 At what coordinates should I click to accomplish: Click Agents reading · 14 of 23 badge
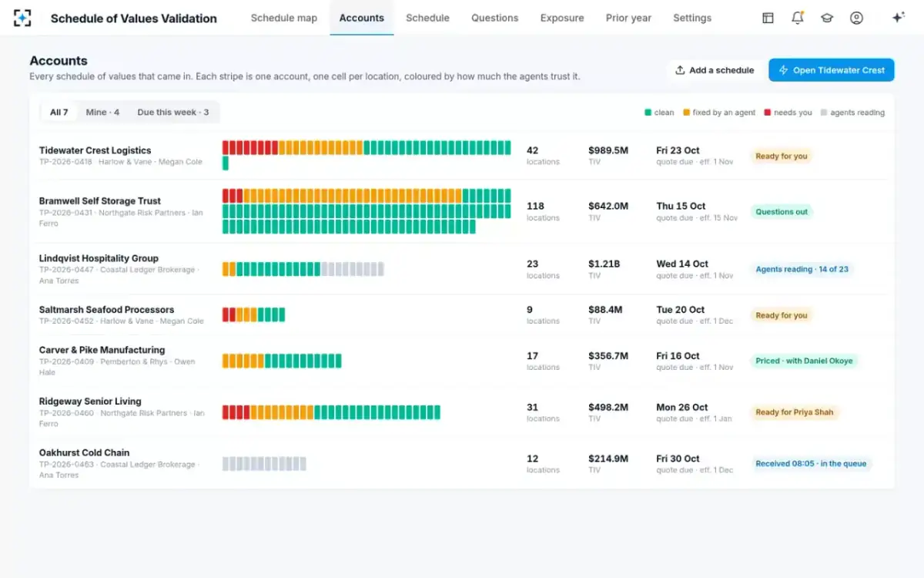802,270
